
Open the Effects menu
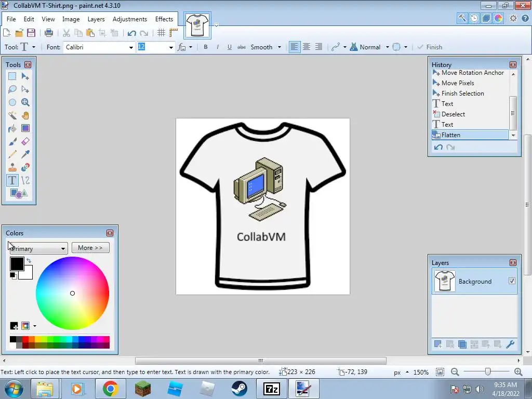(164, 19)
